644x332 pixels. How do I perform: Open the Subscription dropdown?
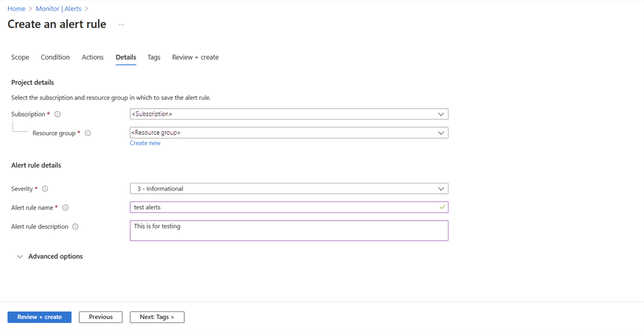[x=289, y=114]
